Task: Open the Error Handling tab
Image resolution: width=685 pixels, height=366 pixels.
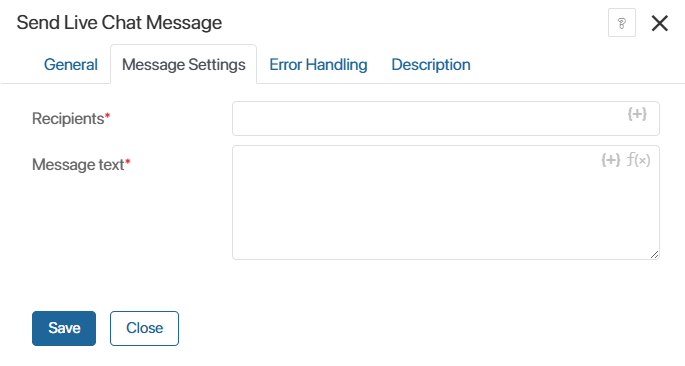Action: coord(318,65)
